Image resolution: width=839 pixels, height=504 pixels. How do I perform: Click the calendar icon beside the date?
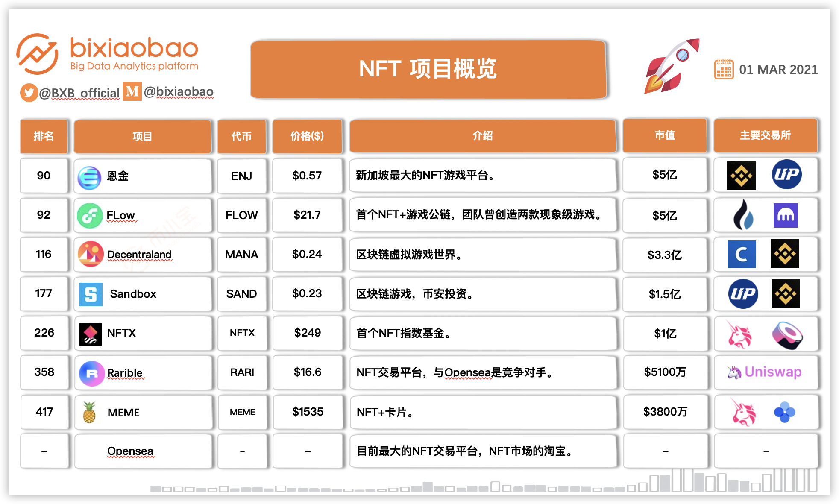tap(724, 69)
